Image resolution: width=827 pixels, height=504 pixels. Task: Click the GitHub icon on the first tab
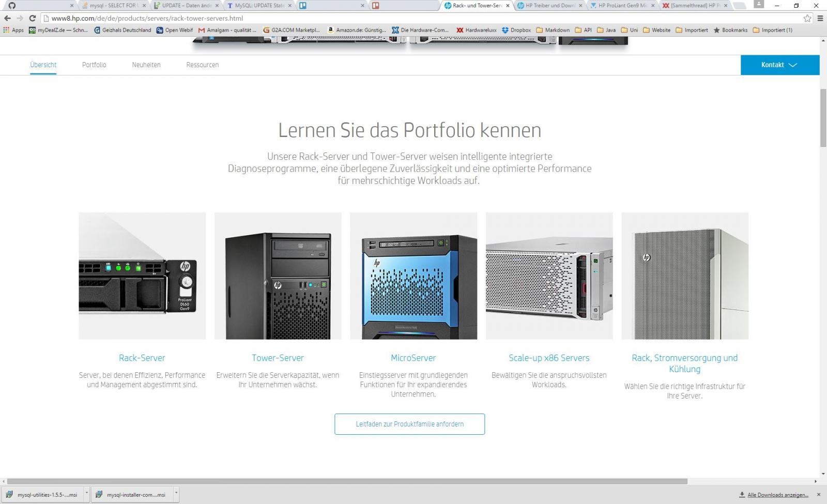point(12,6)
